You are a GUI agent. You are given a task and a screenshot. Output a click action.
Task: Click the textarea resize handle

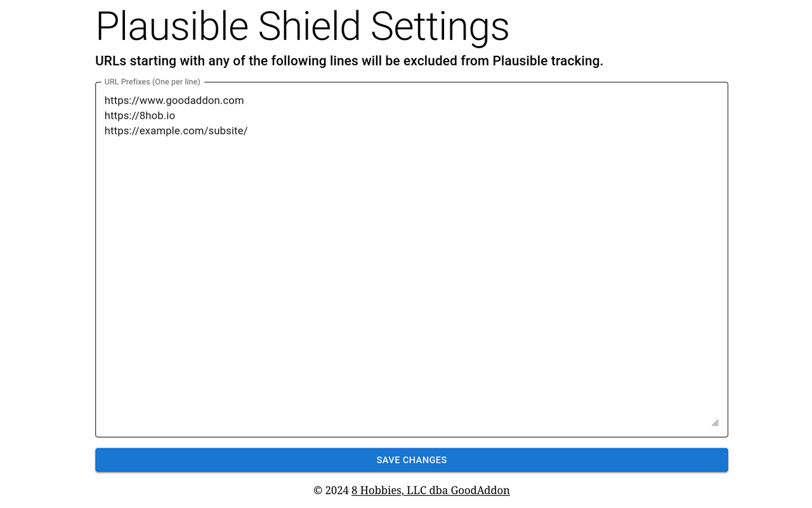[x=715, y=422]
